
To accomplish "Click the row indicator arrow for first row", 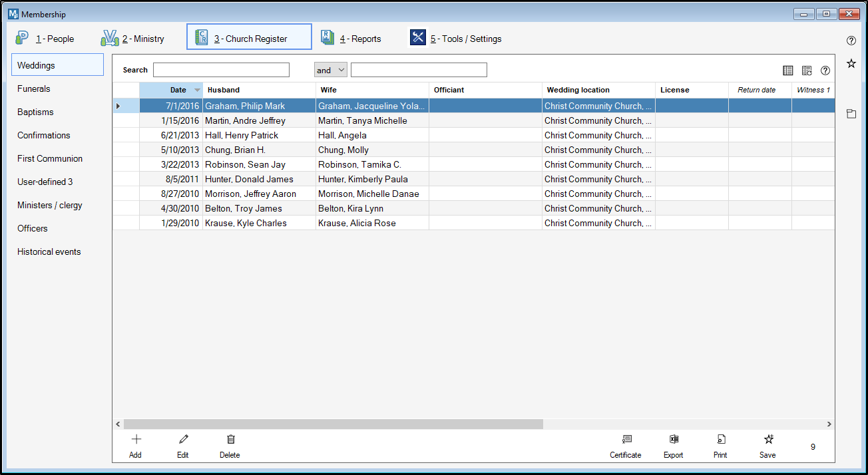I will (118, 106).
